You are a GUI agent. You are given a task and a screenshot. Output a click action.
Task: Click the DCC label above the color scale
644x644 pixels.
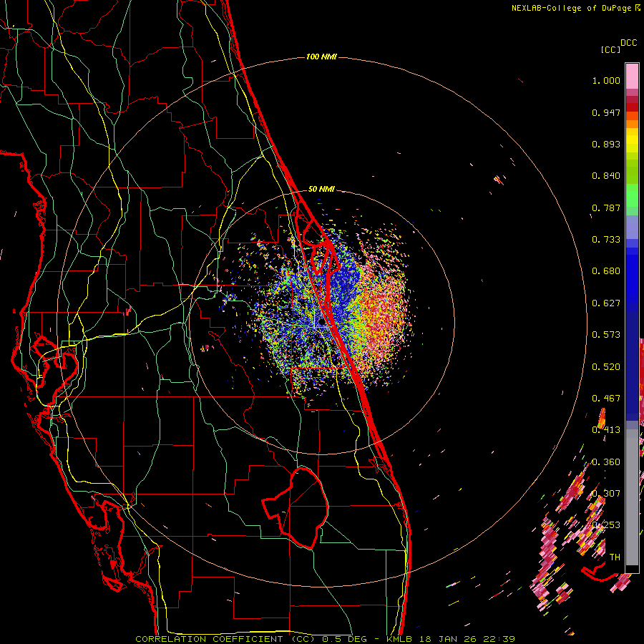(628, 43)
